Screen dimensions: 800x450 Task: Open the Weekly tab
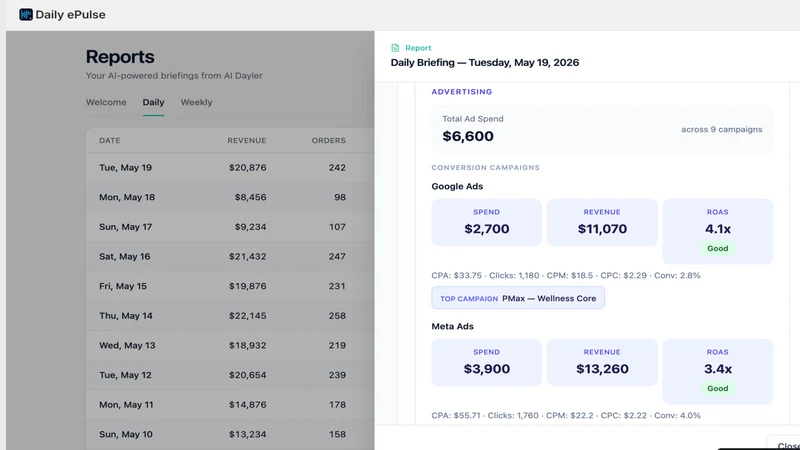[196, 102]
